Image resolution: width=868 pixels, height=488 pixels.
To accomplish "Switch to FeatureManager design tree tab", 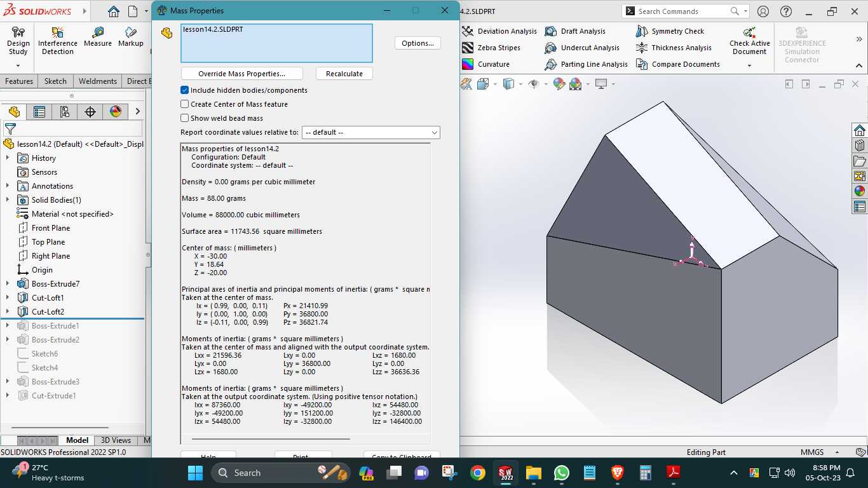I will [14, 112].
